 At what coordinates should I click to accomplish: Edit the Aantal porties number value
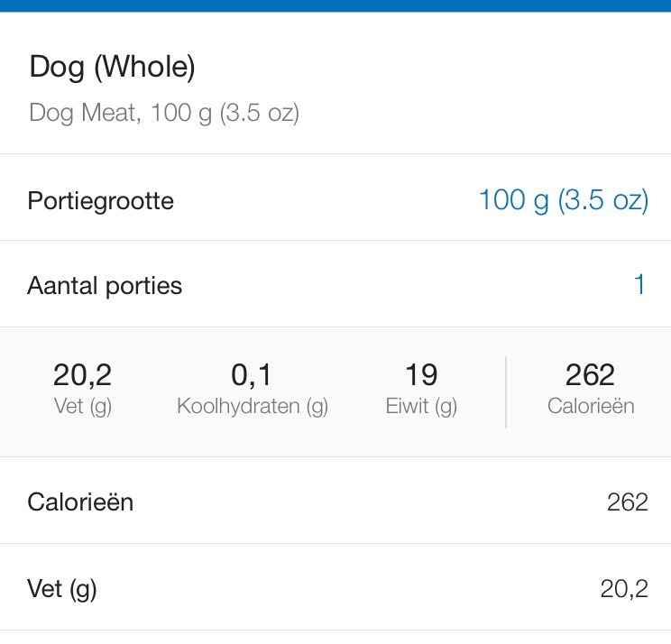639,286
